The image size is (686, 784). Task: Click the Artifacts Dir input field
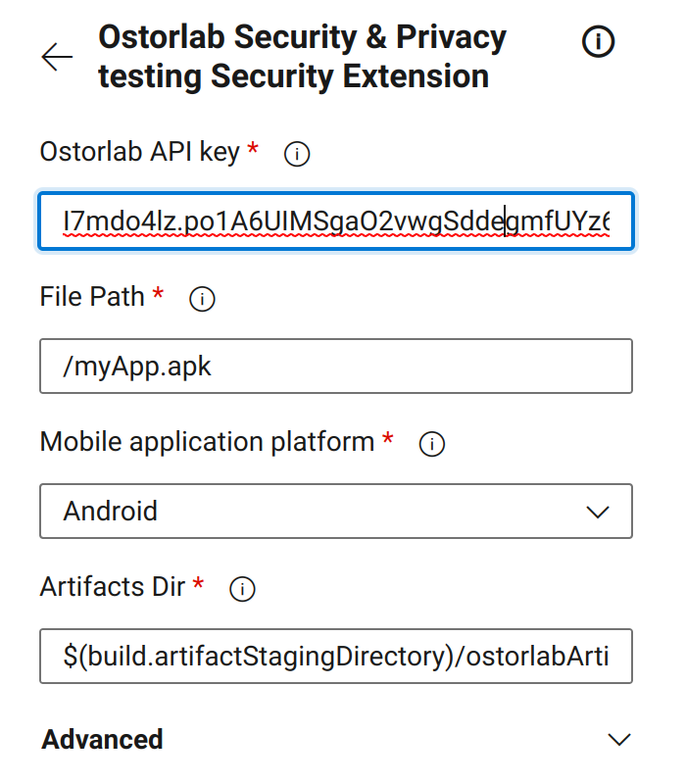click(x=336, y=656)
